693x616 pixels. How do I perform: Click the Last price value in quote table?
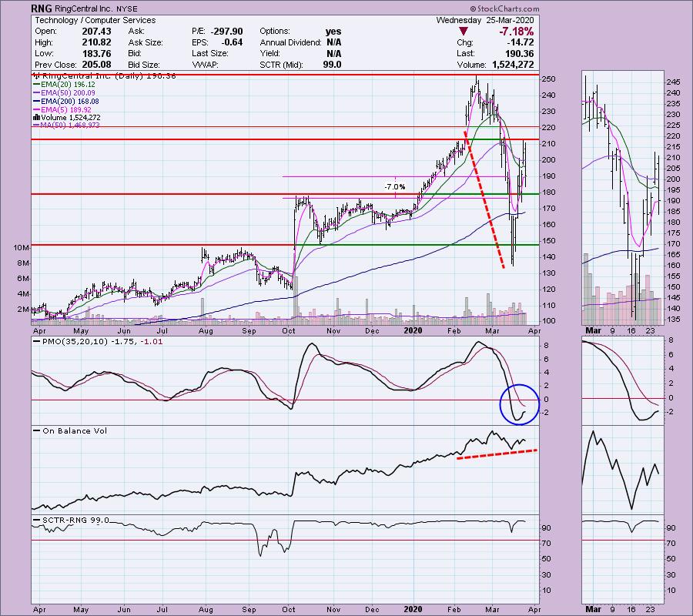pos(519,53)
